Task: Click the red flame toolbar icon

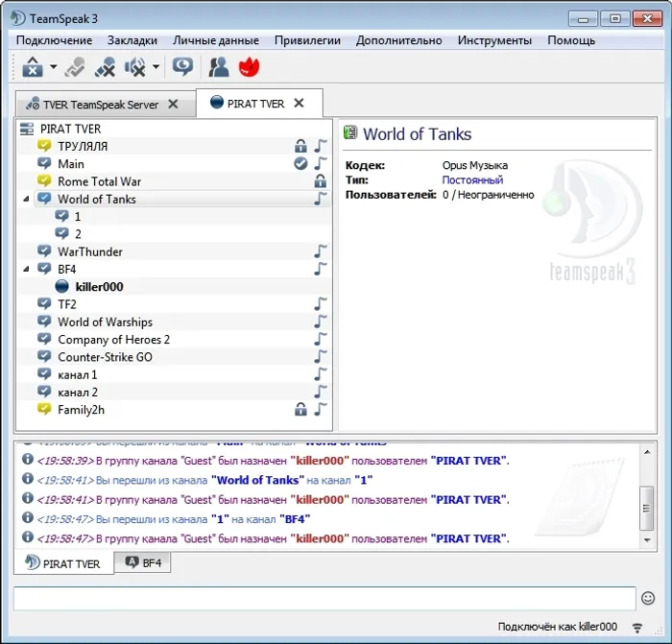Action: 249,67
